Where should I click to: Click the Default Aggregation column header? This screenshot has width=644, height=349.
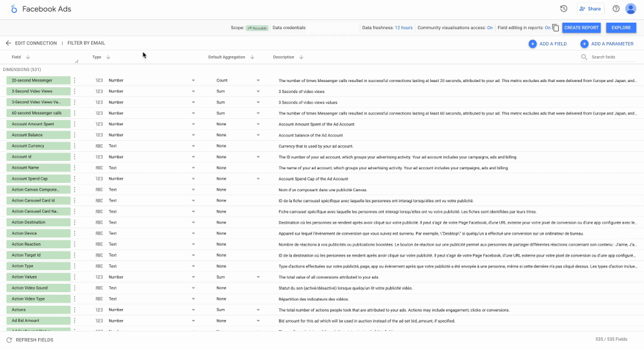point(226,57)
